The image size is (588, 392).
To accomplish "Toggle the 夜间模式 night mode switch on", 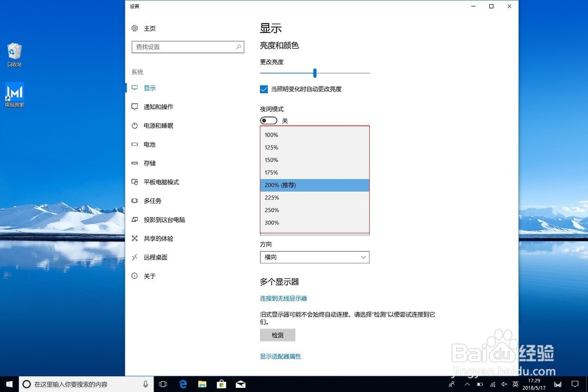I will click(268, 120).
